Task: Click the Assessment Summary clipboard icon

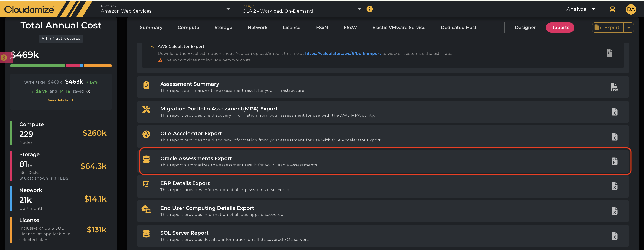Action: (146, 85)
